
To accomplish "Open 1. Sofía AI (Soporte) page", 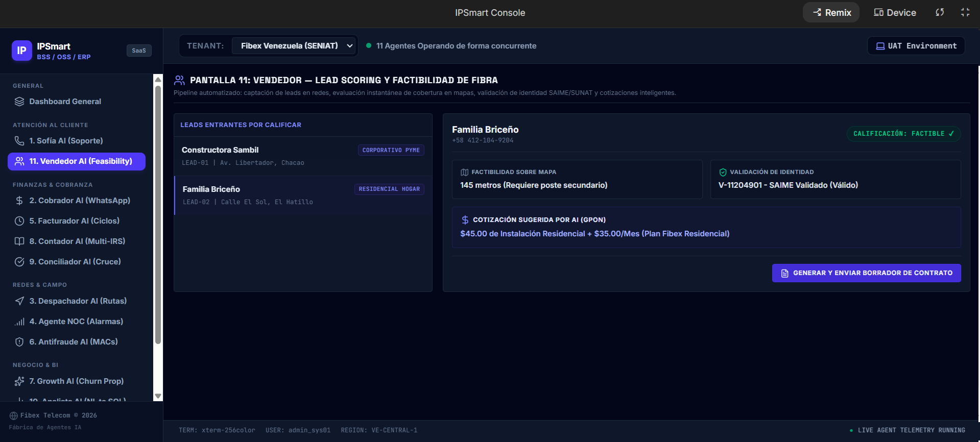I will pyautogui.click(x=77, y=141).
